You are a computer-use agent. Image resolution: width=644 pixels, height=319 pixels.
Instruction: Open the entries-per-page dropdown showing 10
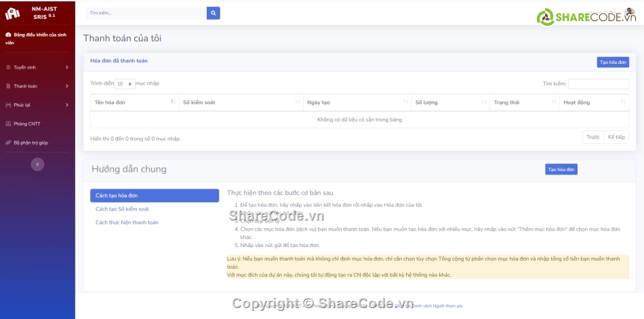(x=124, y=84)
